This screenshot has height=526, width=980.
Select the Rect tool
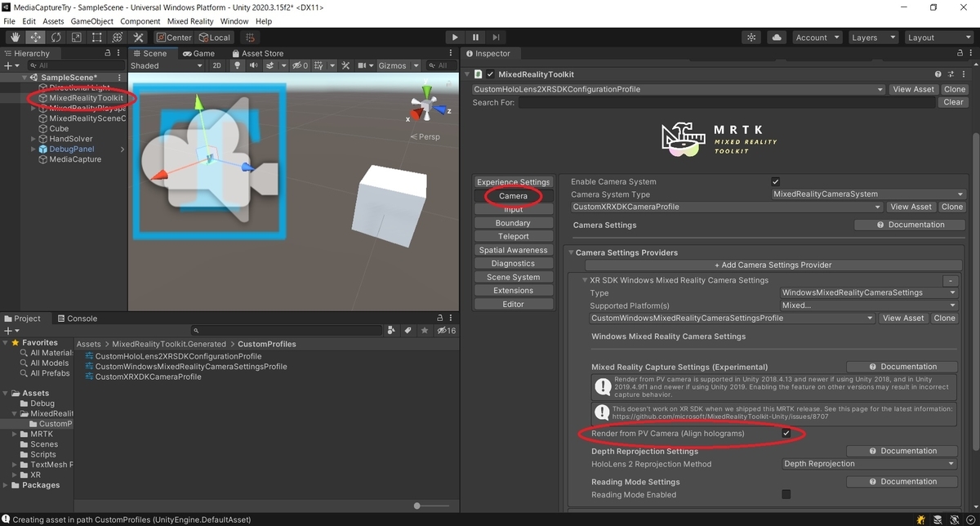tap(96, 38)
